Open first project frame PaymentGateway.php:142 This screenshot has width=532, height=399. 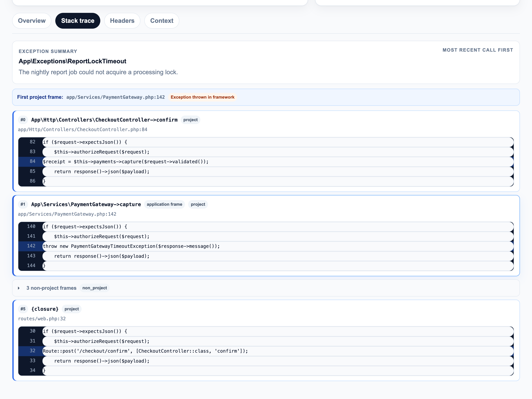point(115,97)
